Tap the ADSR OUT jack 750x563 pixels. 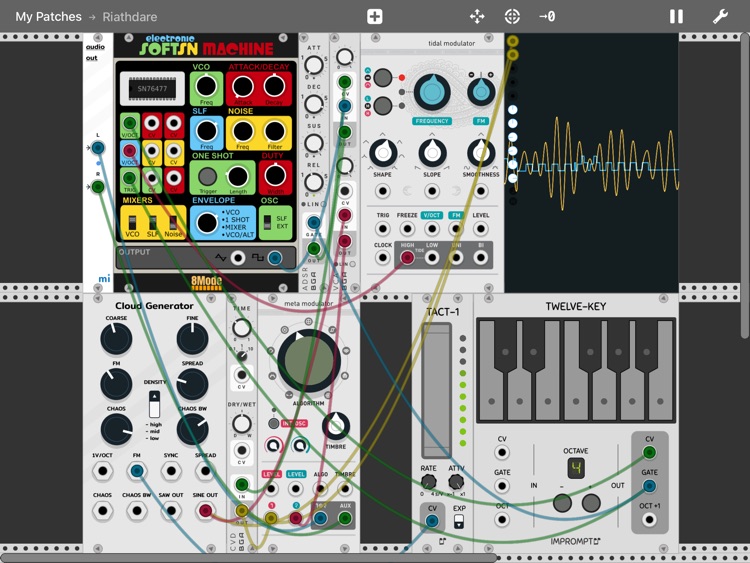click(x=314, y=248)
